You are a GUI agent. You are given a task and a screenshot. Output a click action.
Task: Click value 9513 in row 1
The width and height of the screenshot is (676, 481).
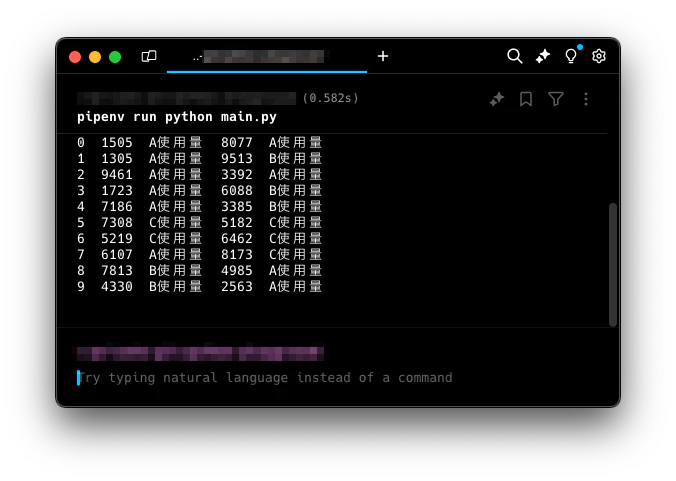(237, 158)
